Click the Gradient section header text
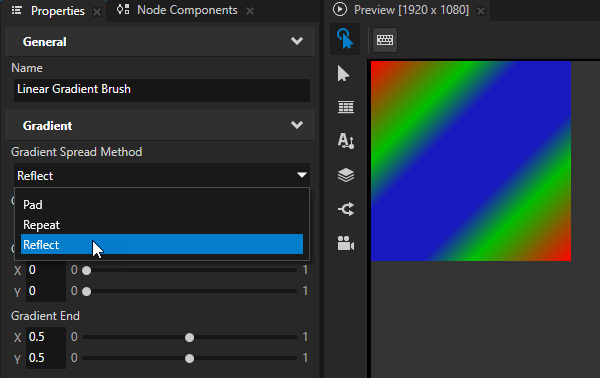Image resolution: width=600 pixels, height=378 pixels. (x=47, y=126)
